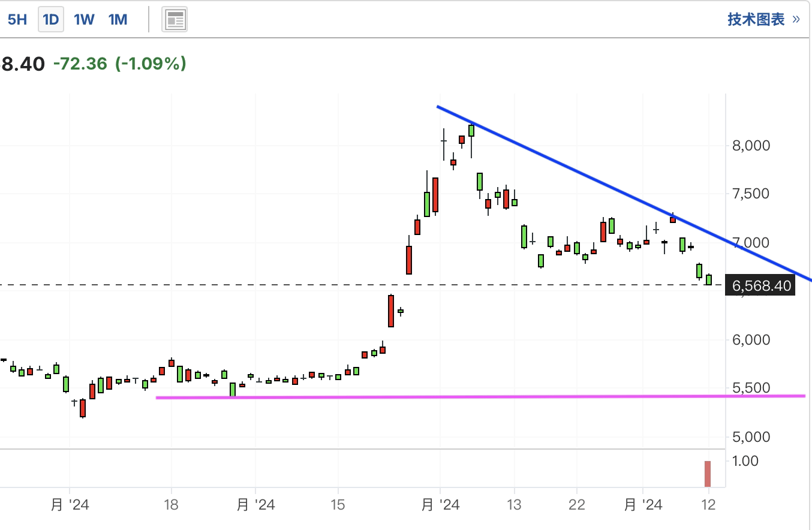Click the red volume bar

tap(708, 474)
